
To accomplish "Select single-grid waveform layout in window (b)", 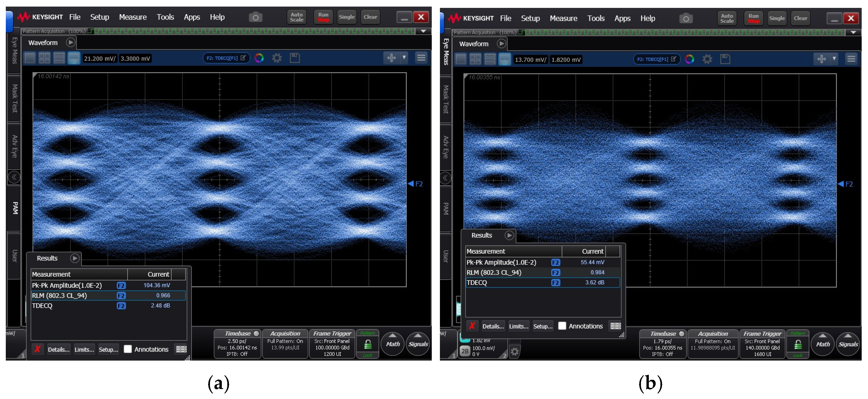I will pos(461,60).
